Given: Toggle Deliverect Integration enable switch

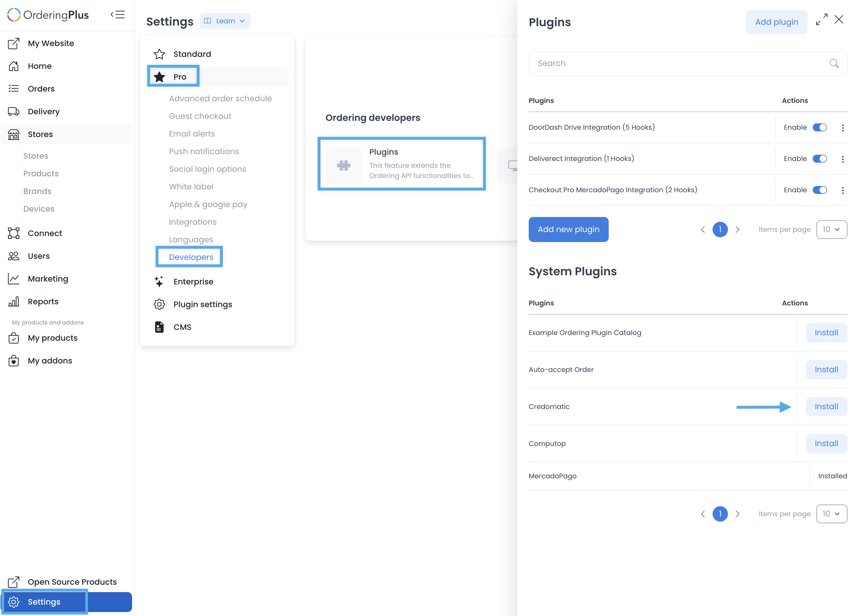Looking at the screenshot, I should (x=820, y=159).
